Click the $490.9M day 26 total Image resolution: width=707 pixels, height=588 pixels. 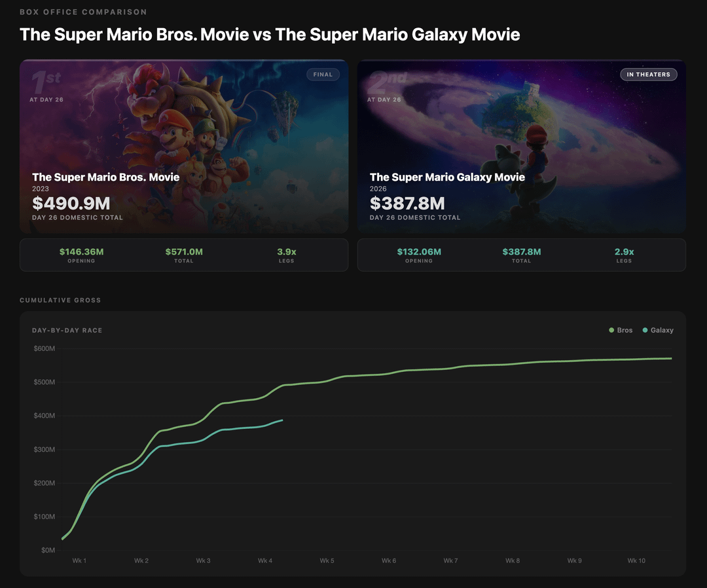[x=71, y=203]
